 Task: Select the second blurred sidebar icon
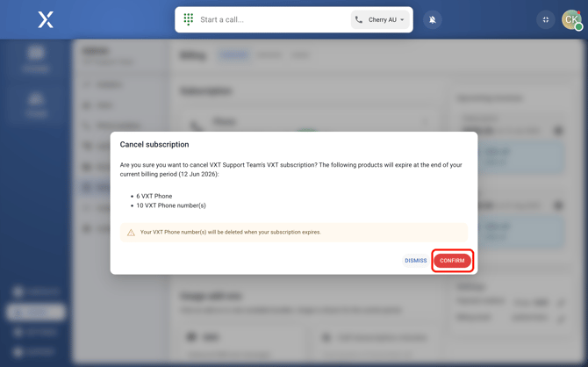(36, 104)
